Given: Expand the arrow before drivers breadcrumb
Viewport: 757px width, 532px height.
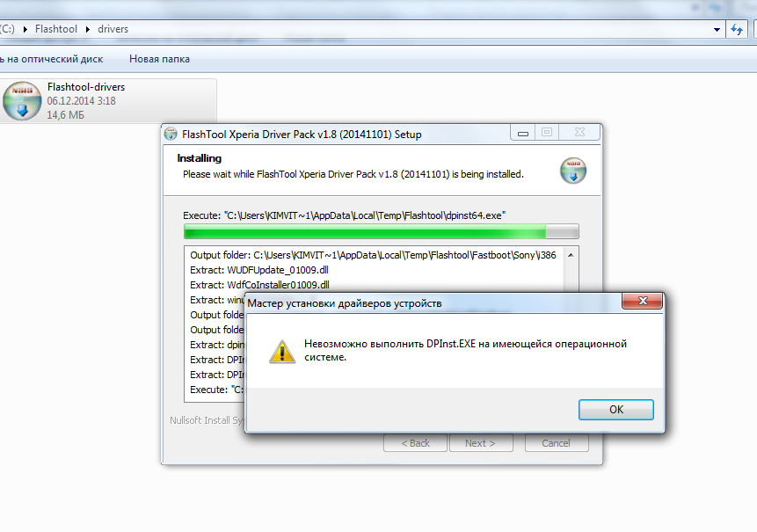Looking at the screenshot, I should coord(88,29).
